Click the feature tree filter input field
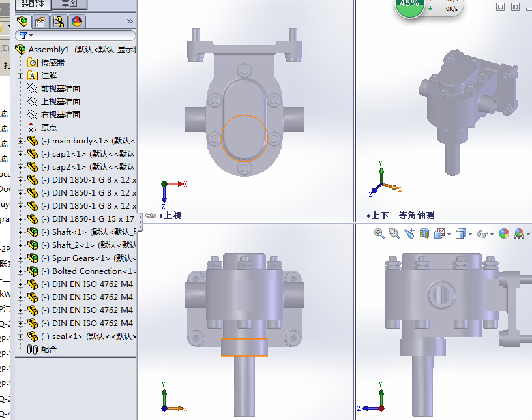Image resolution: width=532 pixels, height=420 pixels. [76, 35]
